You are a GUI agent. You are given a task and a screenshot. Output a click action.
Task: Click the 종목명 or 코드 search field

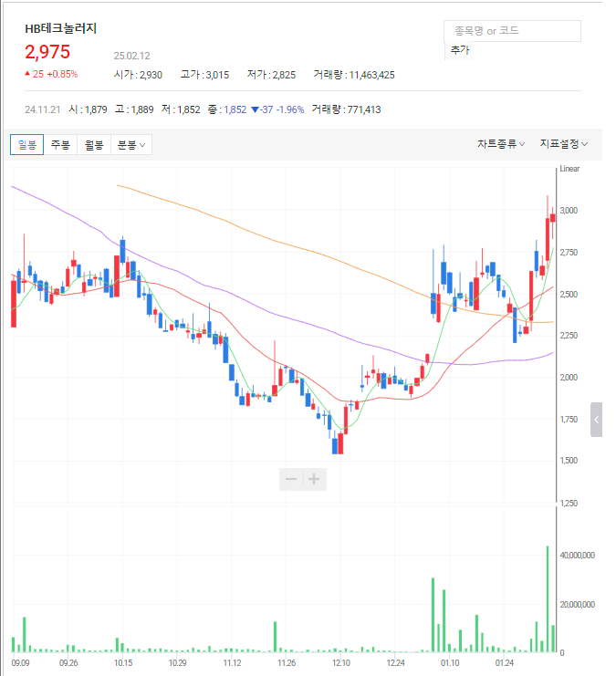coord(512,31)
